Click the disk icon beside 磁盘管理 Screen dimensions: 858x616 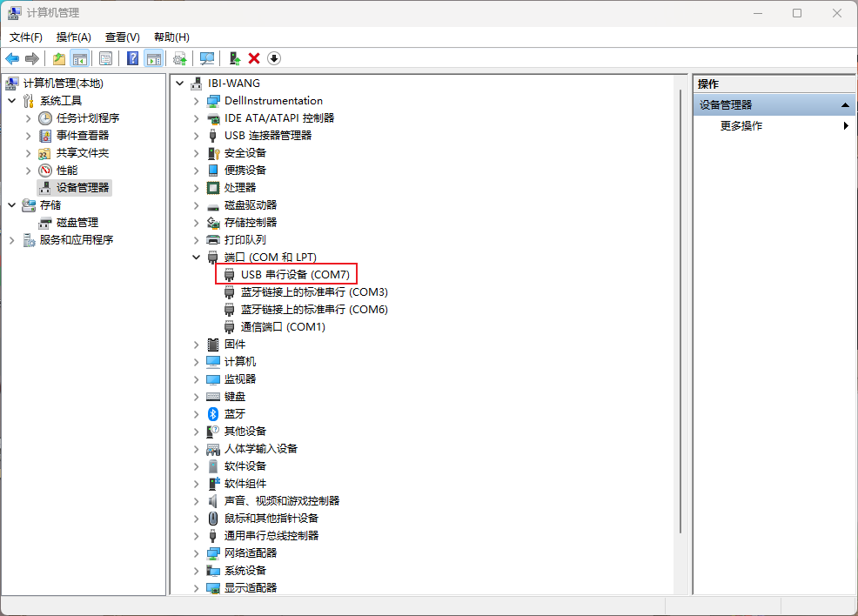pos(45,223)
